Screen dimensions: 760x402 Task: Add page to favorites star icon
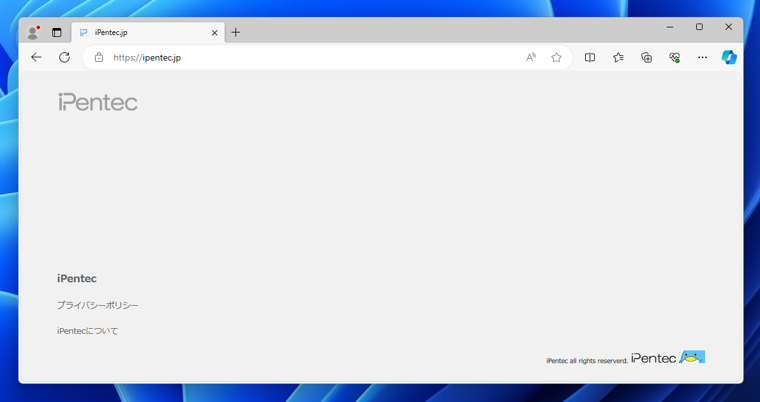(556, 57)
